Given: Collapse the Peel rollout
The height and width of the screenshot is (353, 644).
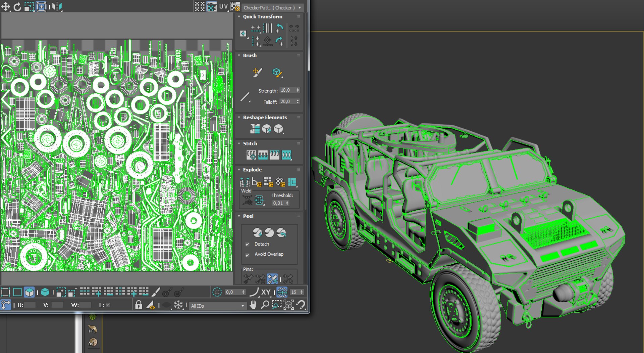Looking at the screenshot, I should click(239, 216).
